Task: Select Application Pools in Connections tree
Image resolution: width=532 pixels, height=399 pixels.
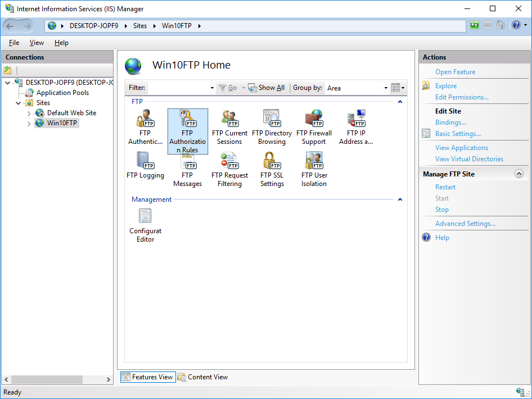Action: coord(62,93)
